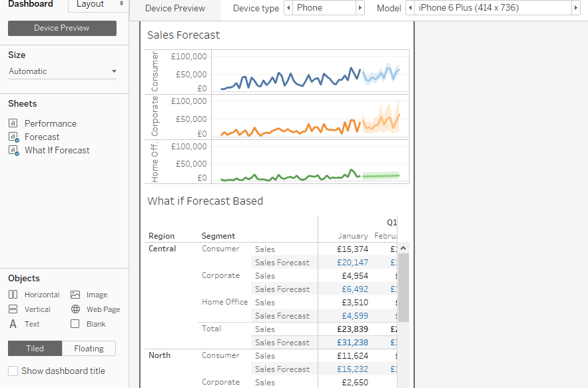Switch to Tiled layout mode
This screenshot has height=388, width=588.
point(35,349)
